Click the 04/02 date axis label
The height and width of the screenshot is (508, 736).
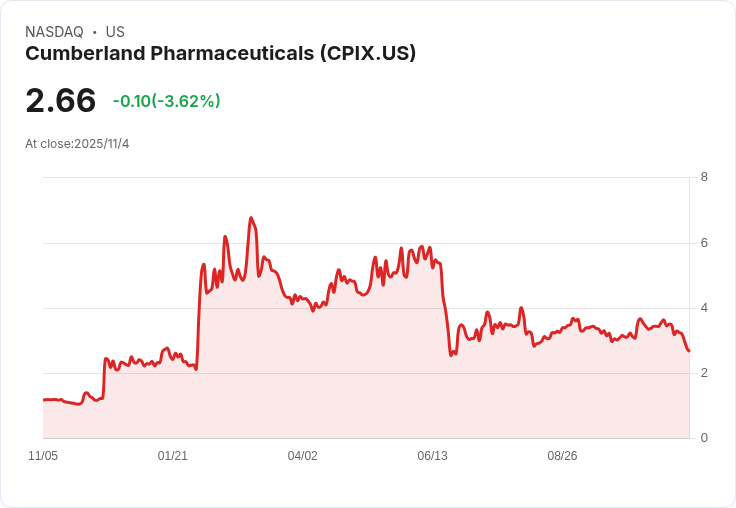click(x=302, y=456)
